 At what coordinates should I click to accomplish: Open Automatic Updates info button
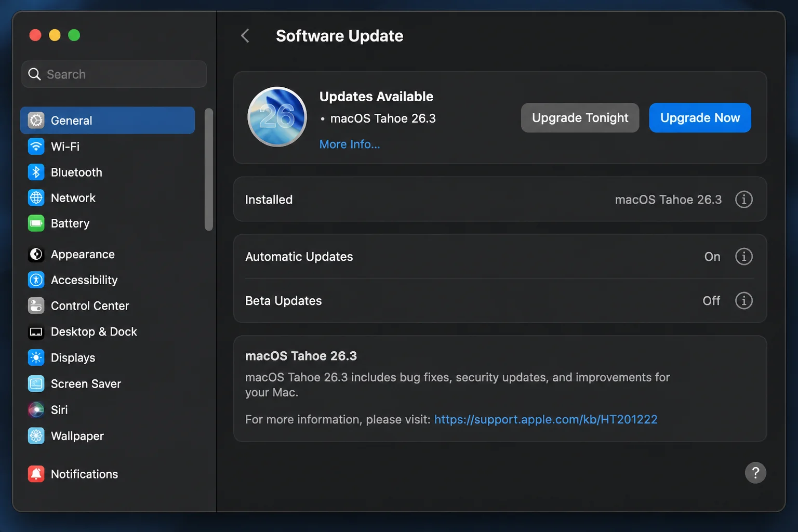pyautogui.click(x=743, y=257)
